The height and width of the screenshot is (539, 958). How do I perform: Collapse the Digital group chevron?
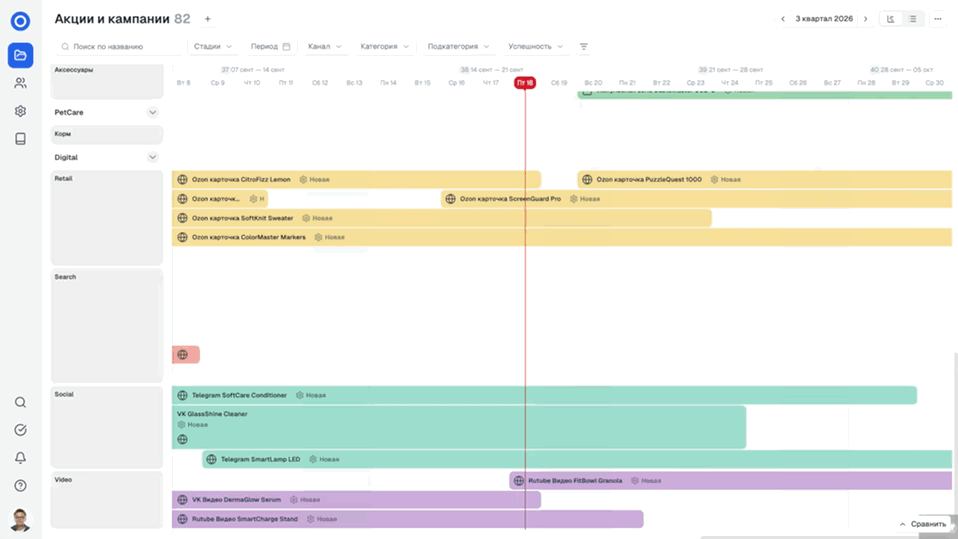153,158
